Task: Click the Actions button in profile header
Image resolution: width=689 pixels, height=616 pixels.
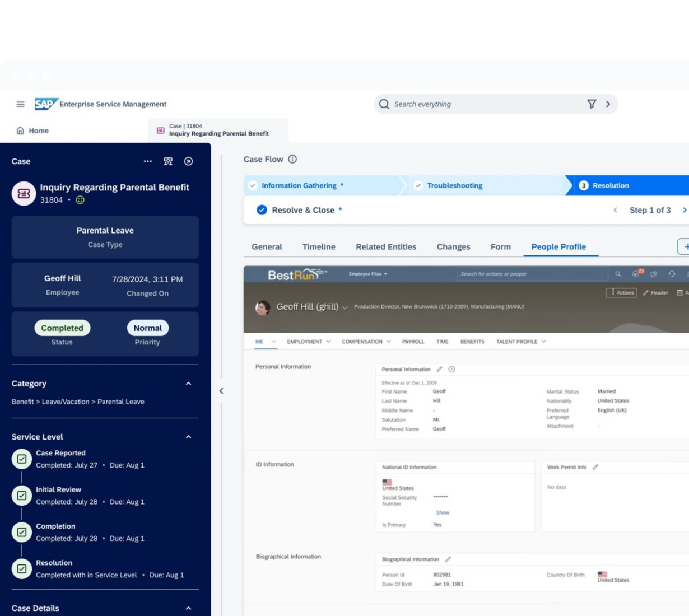Action: (x=622, y=293)
